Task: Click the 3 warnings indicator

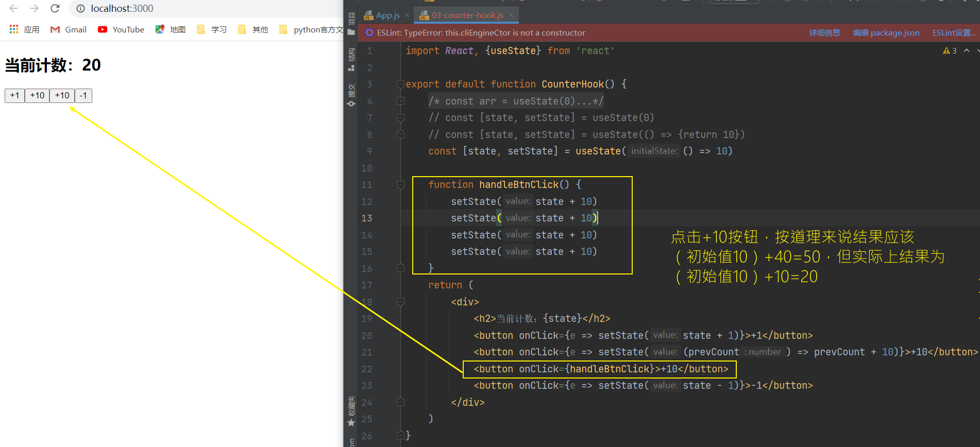Action: click(950, 50)
